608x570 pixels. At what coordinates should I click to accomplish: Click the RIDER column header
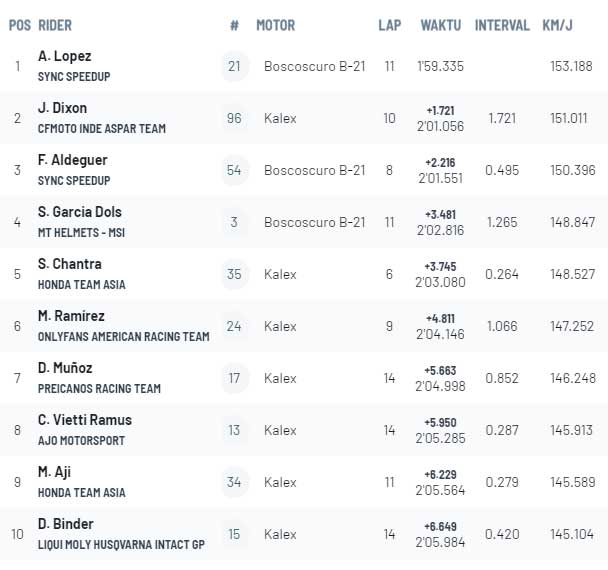click(x=55, y=25)
